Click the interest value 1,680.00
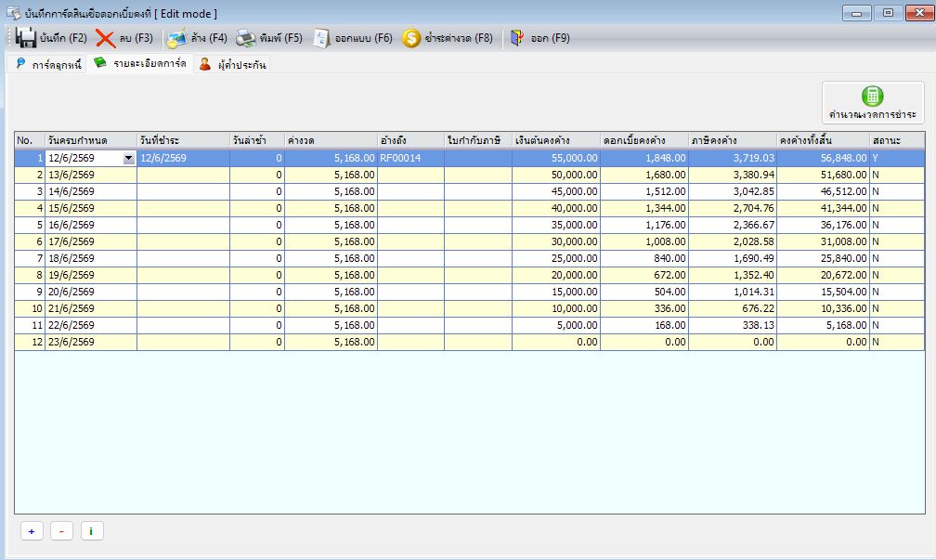Viewport: 936px width, 560px height. (x=644, y=175)
